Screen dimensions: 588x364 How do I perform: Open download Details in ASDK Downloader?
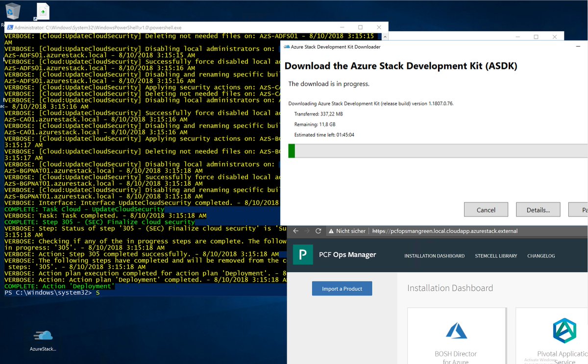pyautogui.click(x=538, y=210)
